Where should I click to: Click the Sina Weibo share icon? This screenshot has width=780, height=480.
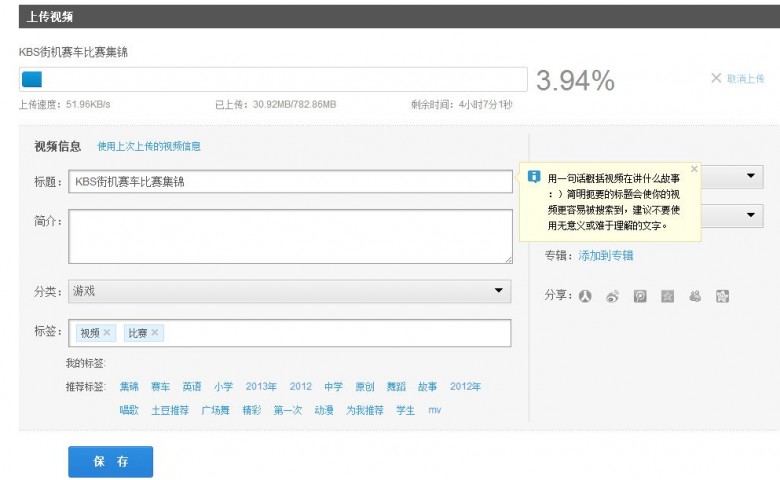[x=613, y=296]
